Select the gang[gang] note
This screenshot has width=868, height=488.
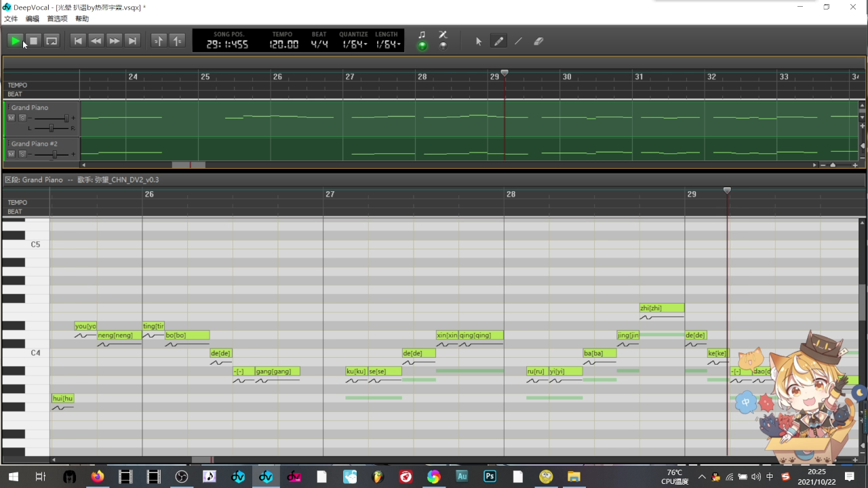277,371
